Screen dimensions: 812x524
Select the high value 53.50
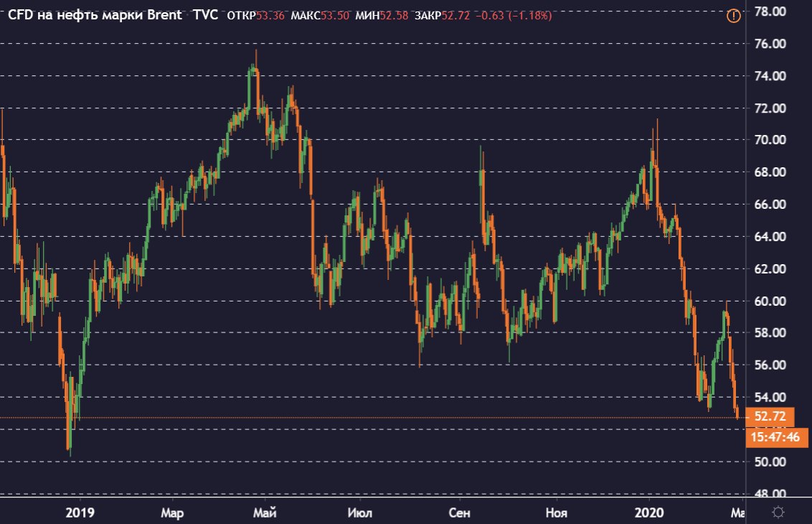coord(335,16)
